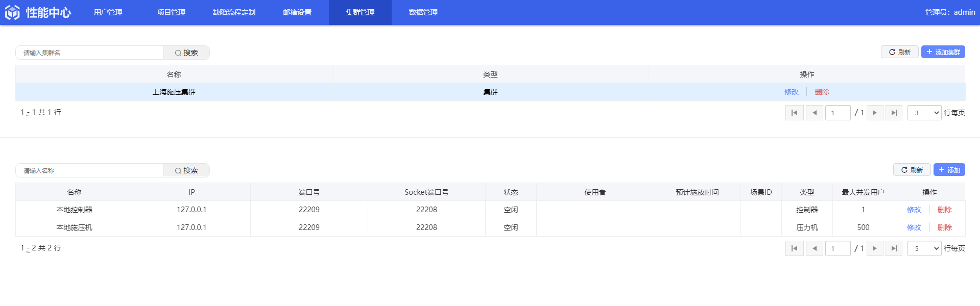980x306 pixels.
Task: Open node rows-per-page dropdown showing 5
Action: tap(924, 248)
